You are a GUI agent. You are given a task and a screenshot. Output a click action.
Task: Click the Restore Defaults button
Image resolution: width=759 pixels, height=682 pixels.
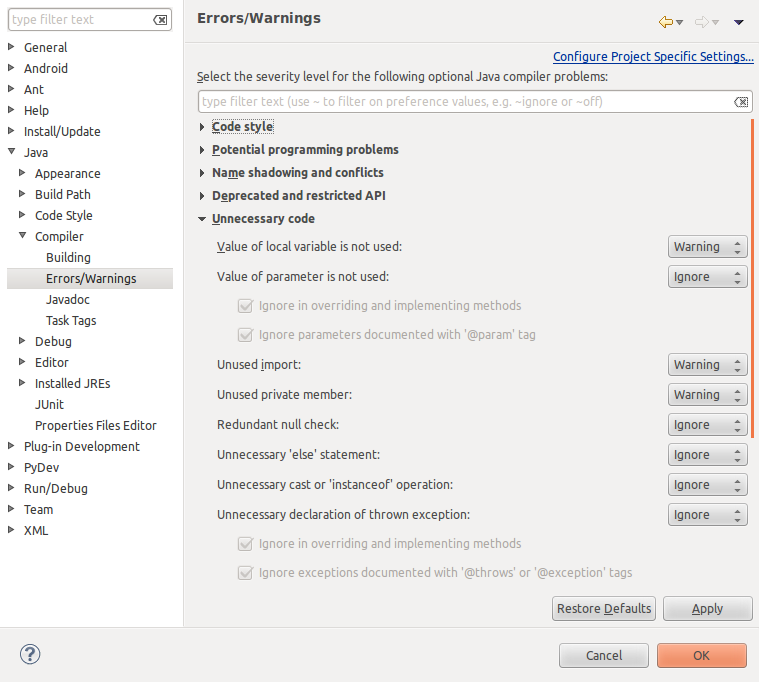[604, 608]
